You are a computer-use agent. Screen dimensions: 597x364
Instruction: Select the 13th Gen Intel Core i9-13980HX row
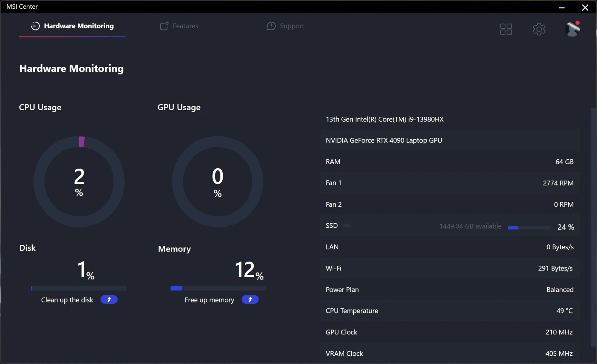[450, 119]
